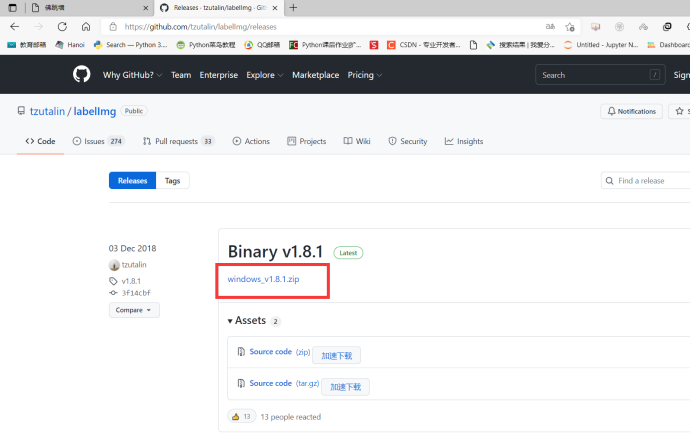This screenshot has height=433, width=691.
Task: Switch to the Insights tab
Action: (464, 141)
